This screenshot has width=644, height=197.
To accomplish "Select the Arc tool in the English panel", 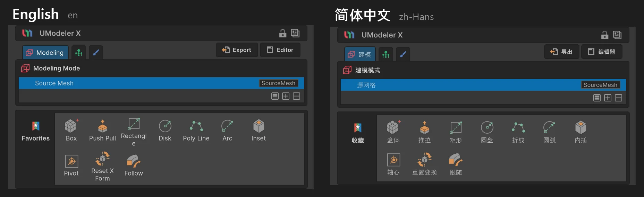I will pos(227,130).
